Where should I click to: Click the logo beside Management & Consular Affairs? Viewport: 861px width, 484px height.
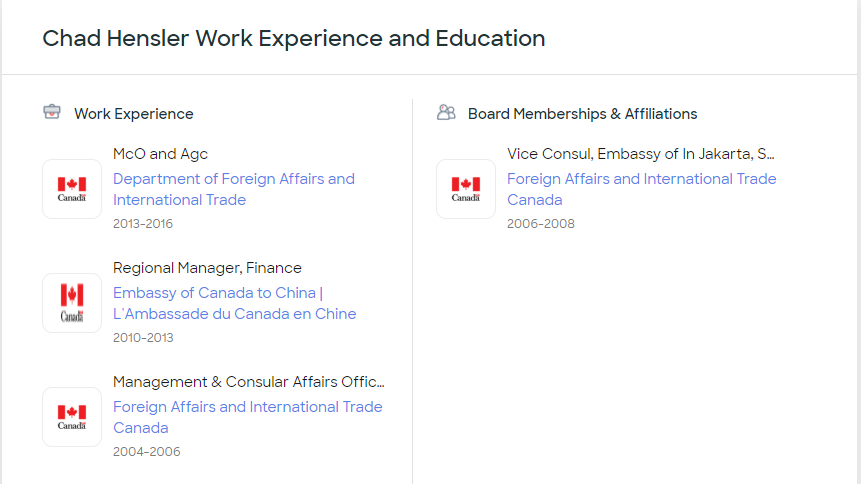72,417
